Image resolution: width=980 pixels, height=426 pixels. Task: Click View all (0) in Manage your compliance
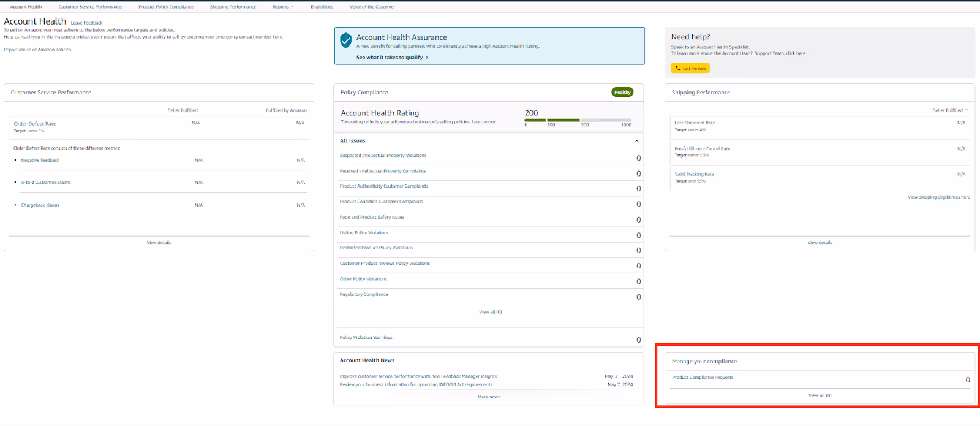(820, 395)
